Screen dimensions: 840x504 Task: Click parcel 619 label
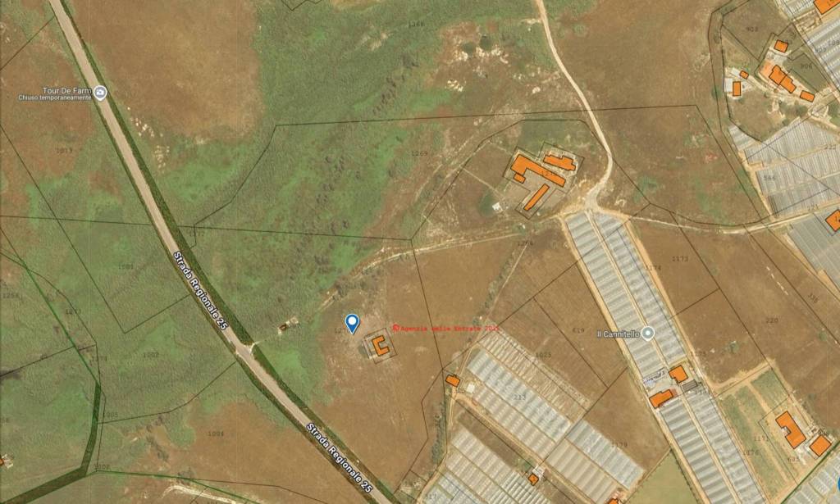tap(578, 330)
